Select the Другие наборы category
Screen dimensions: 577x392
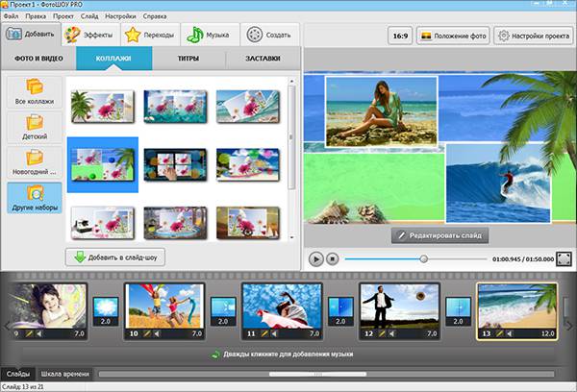pos(35,198)
